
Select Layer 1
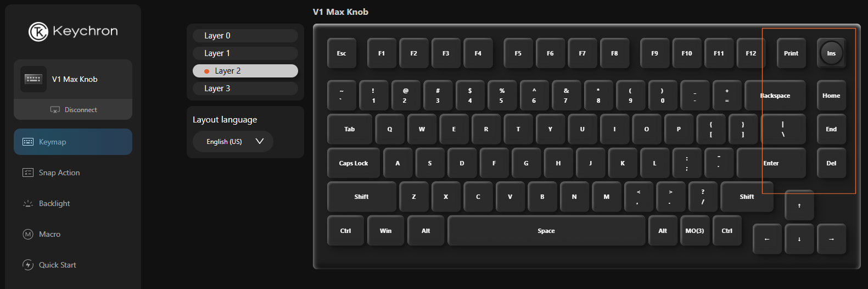(245, 53)
